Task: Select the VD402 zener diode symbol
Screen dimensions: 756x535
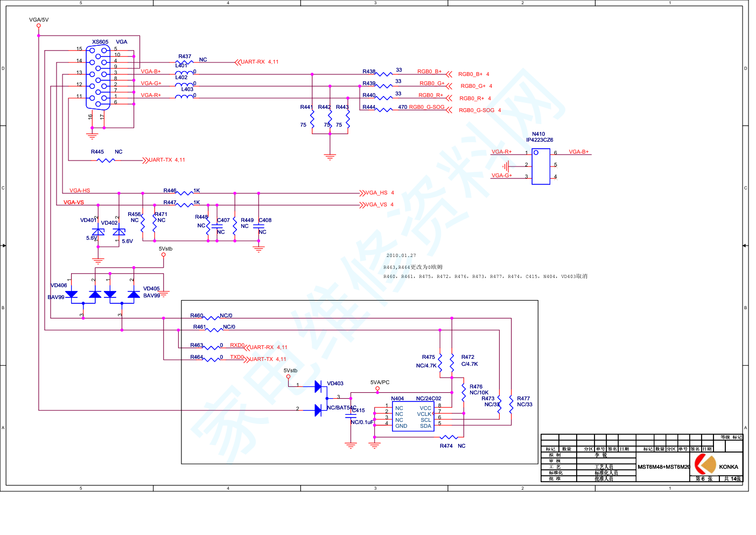Action: (x=119, y=232)
